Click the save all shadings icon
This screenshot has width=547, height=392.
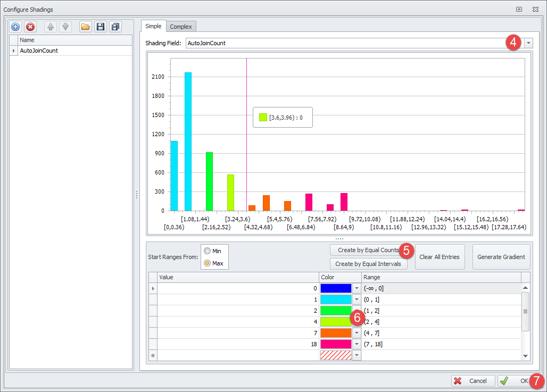coord(115,27)
